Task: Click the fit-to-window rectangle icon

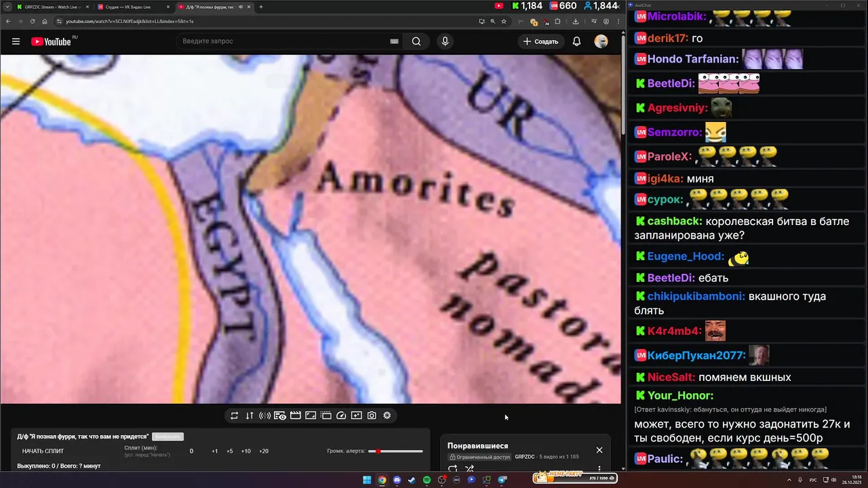Action: (311, 415)
